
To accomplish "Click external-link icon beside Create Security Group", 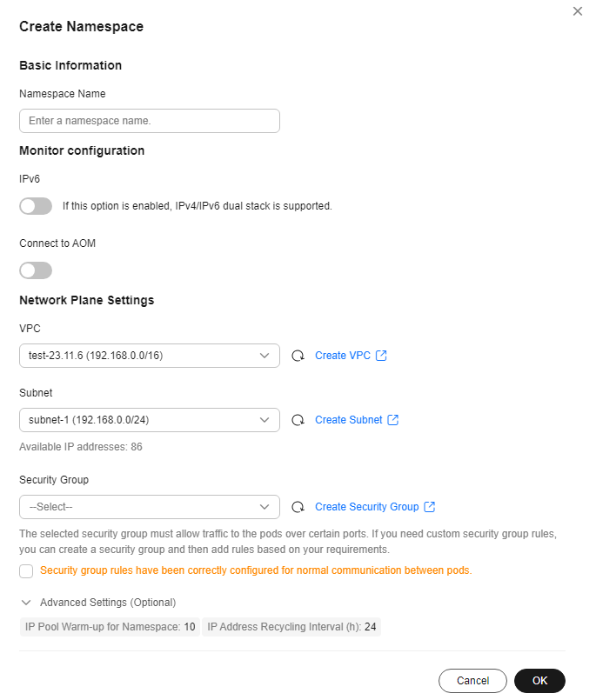I will (429, 507).
